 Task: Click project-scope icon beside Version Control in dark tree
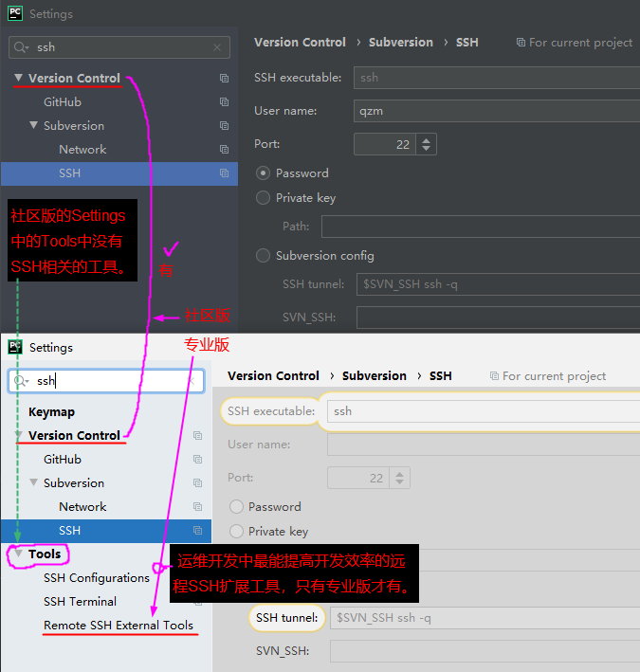click(x=224, y=78)
